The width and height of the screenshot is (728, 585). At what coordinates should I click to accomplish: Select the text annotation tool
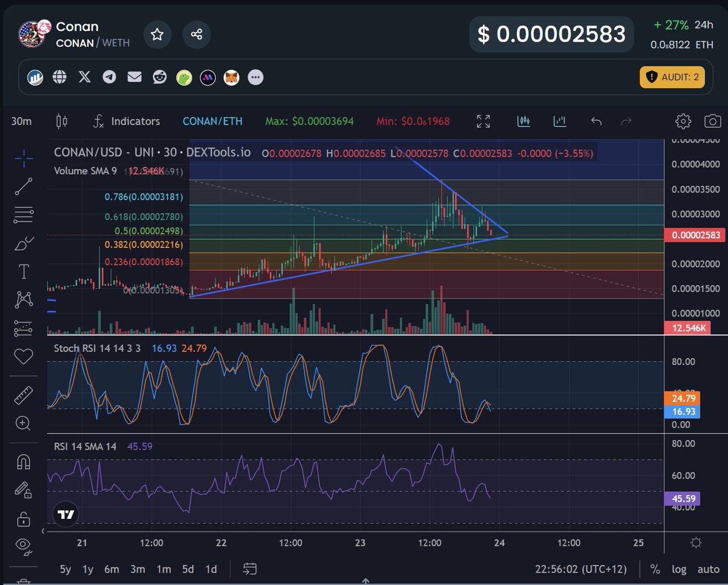[x=24, y=271]
